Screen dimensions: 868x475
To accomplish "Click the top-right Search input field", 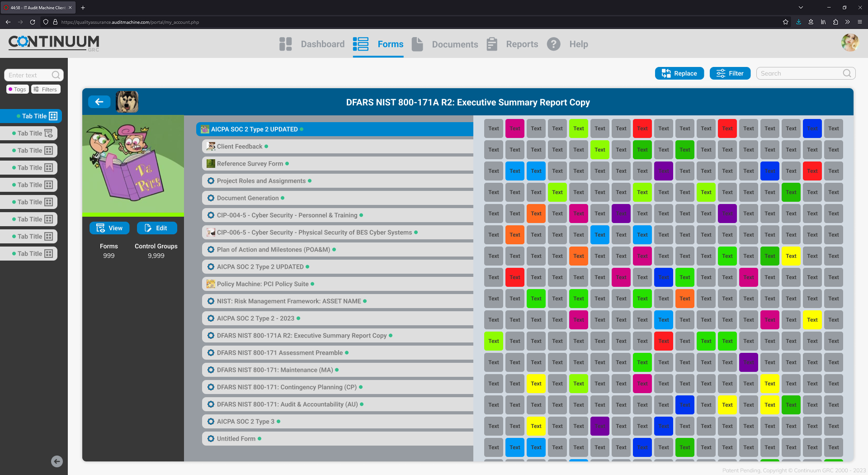I will tap(800, 73).
